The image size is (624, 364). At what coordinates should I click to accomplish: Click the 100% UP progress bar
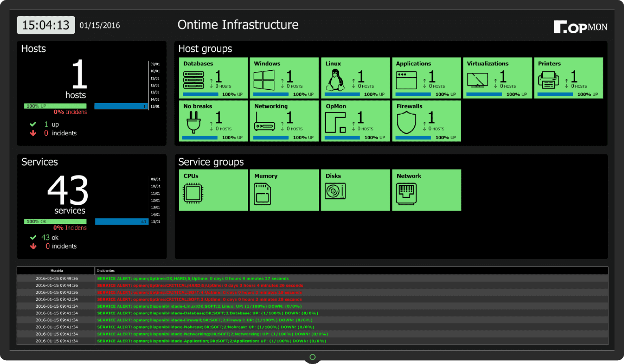tap(55, 106)
